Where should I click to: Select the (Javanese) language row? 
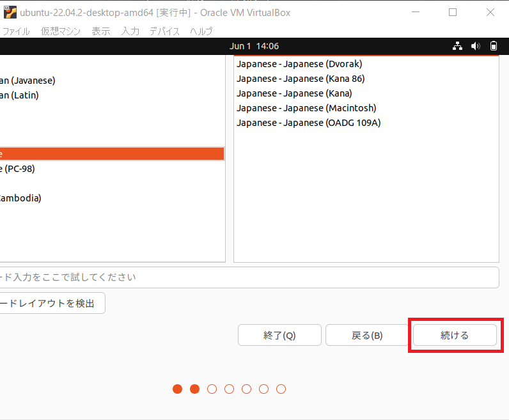[x=113, y=81]
